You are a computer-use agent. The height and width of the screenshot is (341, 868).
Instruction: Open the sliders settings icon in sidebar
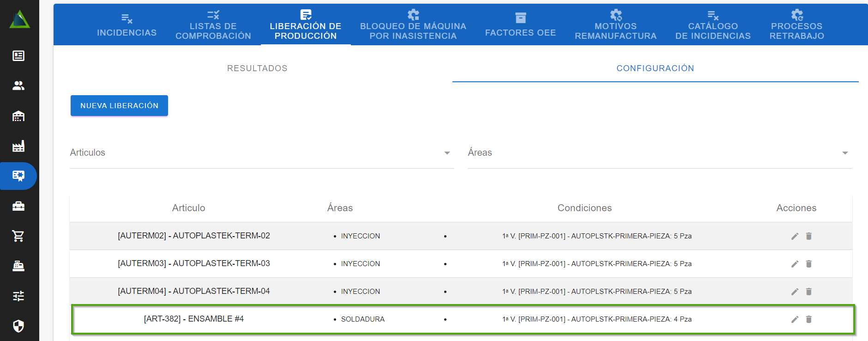18,296
